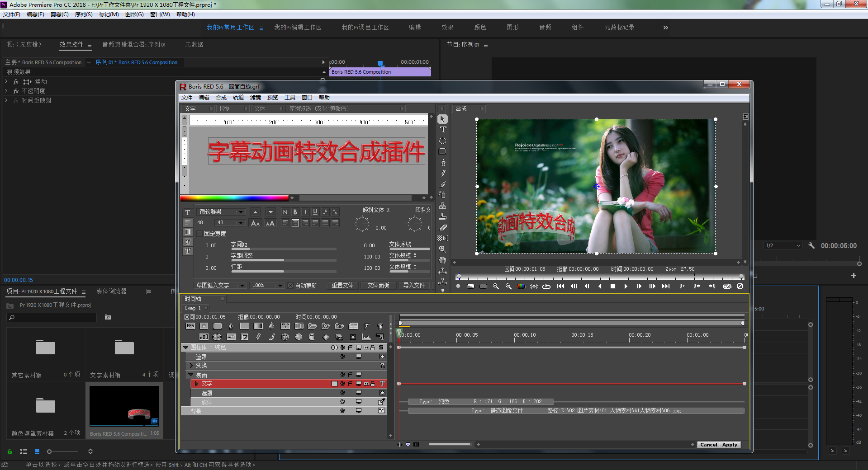This screenshot has height=470, width=868.
Task: Toggle eye visibility on the 表面 track
Action: tap(342, 375)
